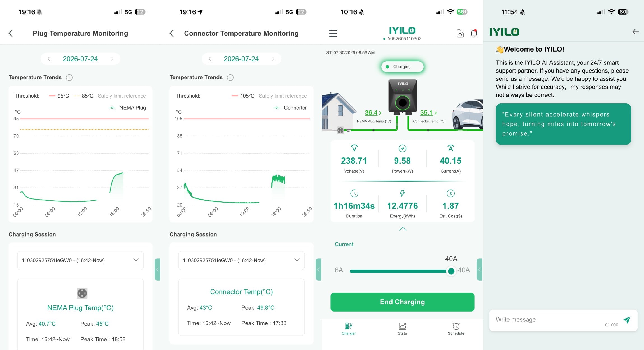Tap the IYILO logo in AI Assistant
Screen dimensions: 644x350
pos(504,32)
